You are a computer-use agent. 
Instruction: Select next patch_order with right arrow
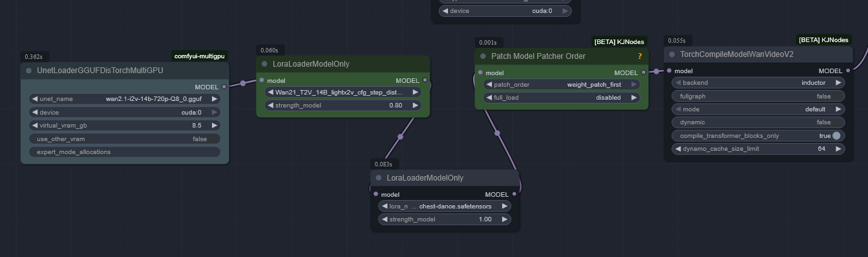[635, 85]
